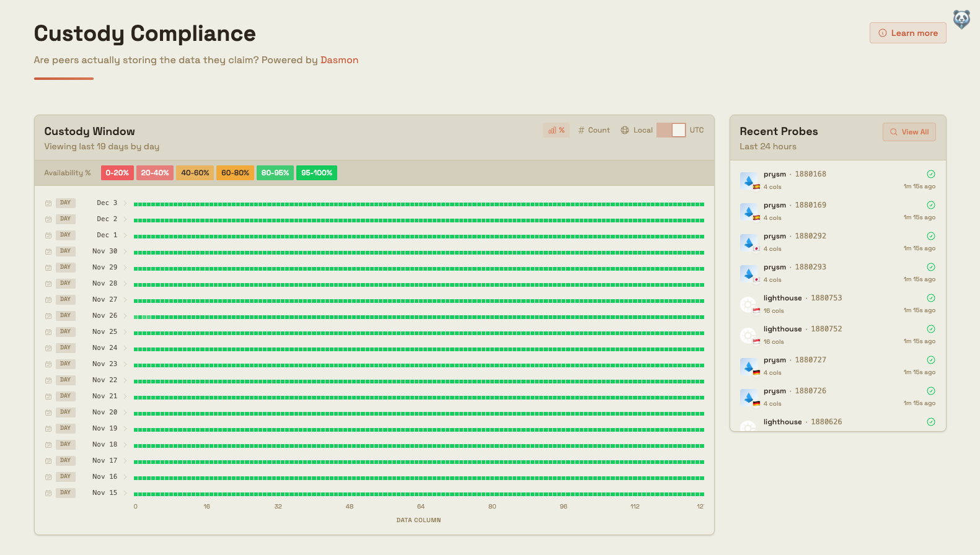Click the globe icon beside Local
The height and width of the screenshot is (555, 980).
[625, 130]
